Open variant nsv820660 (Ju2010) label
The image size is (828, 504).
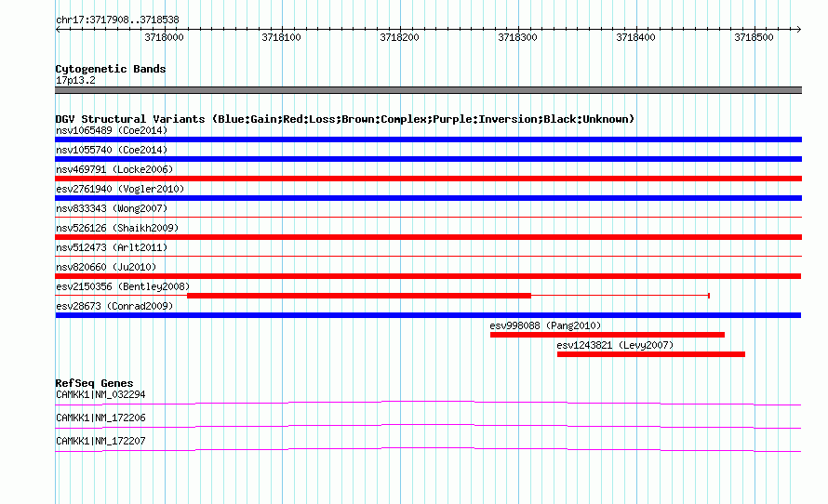point(106,267)
